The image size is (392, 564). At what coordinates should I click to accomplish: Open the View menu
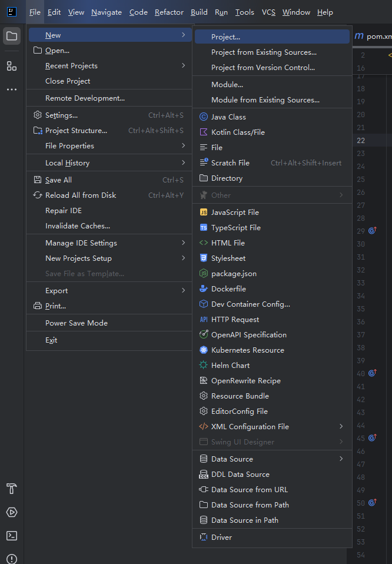coord(77,12)
